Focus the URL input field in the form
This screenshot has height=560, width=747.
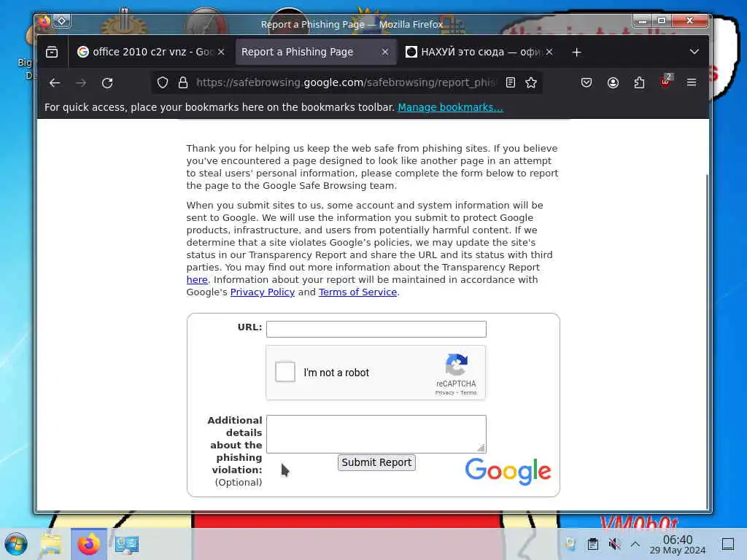coord(376,329)
